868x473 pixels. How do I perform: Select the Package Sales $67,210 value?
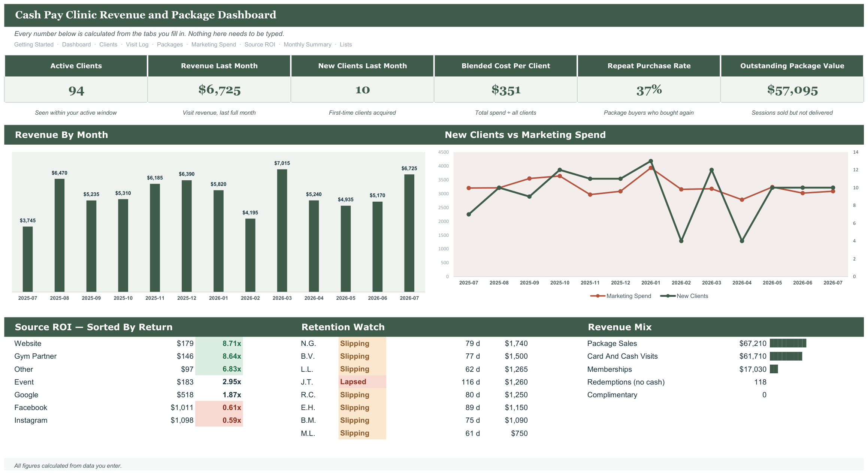point(753,343)
